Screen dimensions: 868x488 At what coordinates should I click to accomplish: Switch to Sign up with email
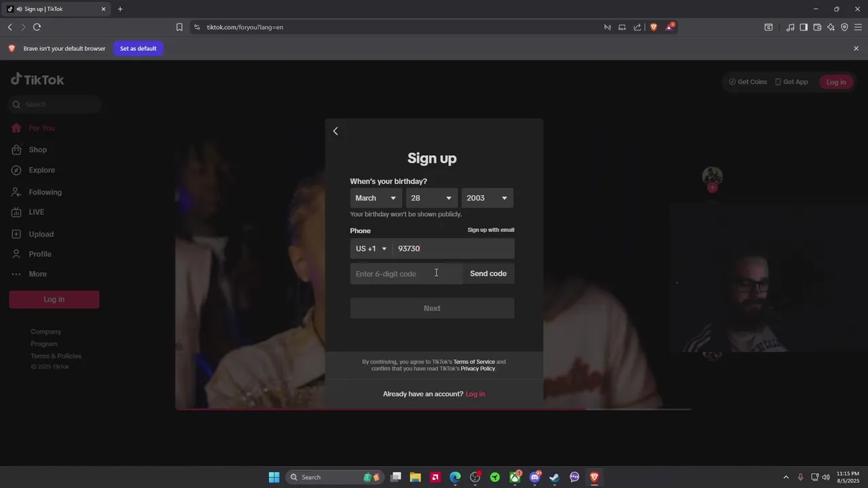click(491, 230)
